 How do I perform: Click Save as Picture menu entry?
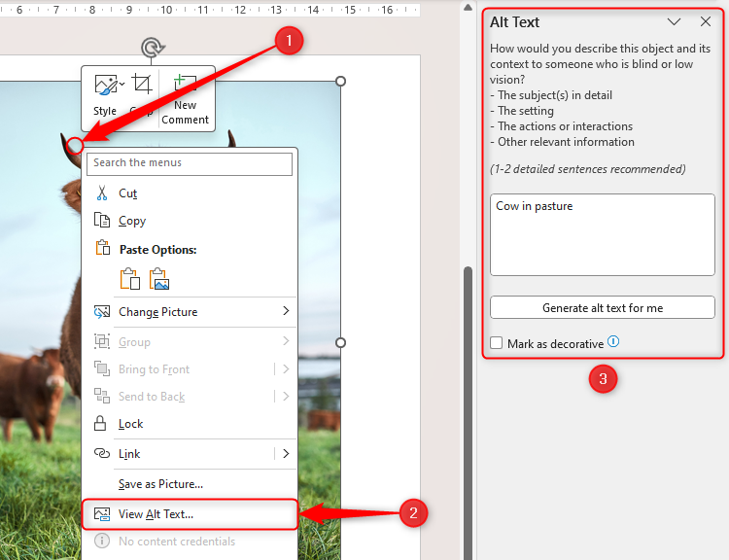pos(160,484)
